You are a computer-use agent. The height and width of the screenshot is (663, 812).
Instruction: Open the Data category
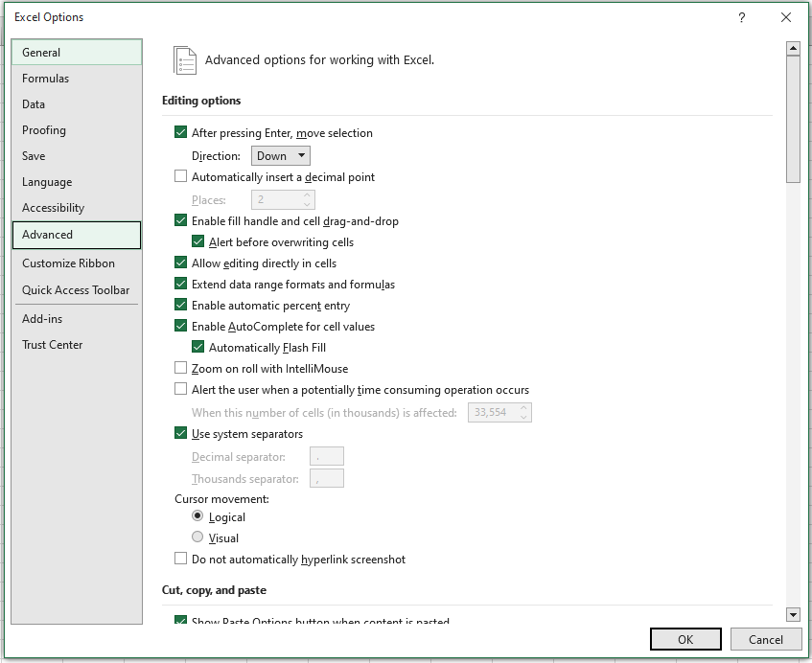click(77, 104)
